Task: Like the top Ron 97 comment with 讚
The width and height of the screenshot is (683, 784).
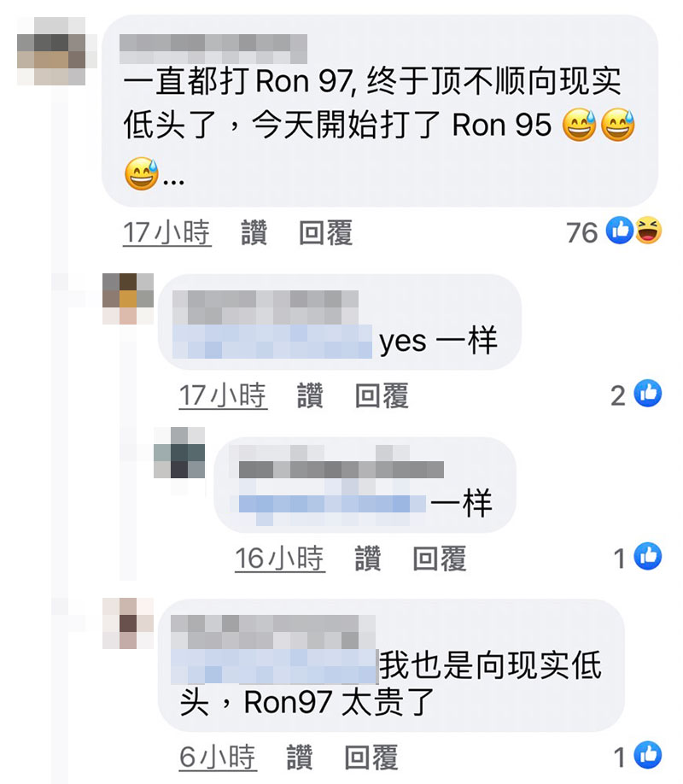Action: [x=254, y=232]
